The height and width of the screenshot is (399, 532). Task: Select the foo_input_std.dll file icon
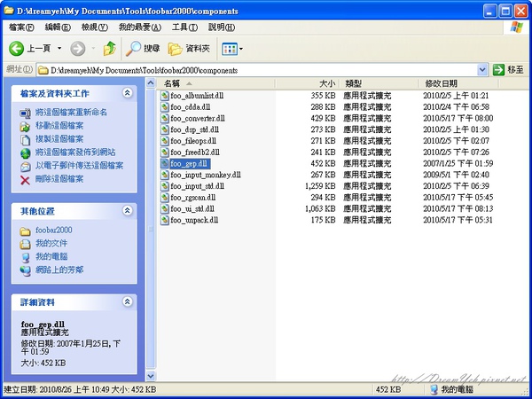pos(165,186)
